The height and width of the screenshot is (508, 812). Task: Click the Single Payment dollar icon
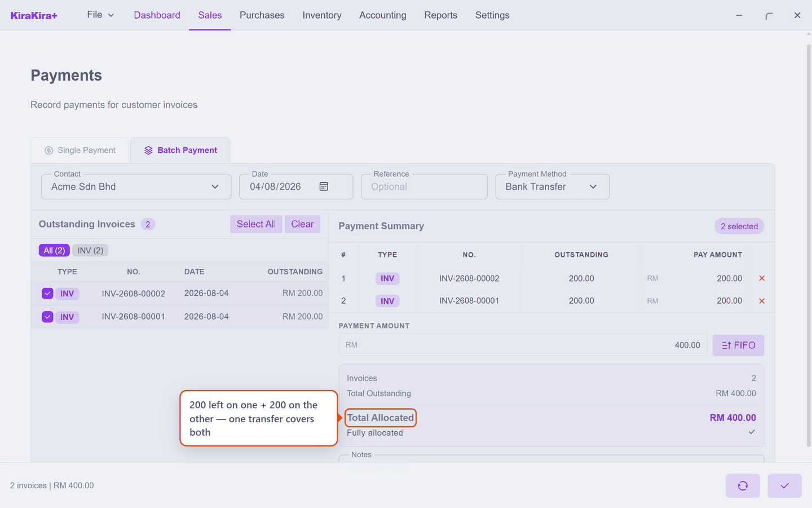pyautogui.click(x=49, y=150)
